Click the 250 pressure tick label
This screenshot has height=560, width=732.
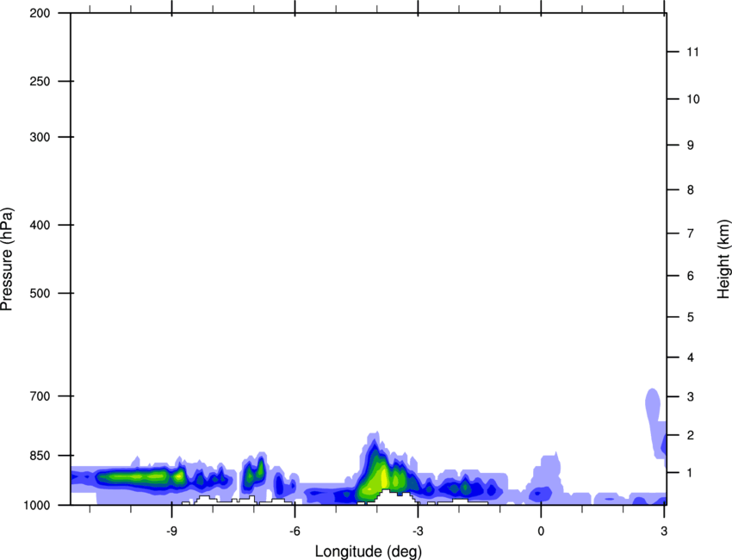40,81
